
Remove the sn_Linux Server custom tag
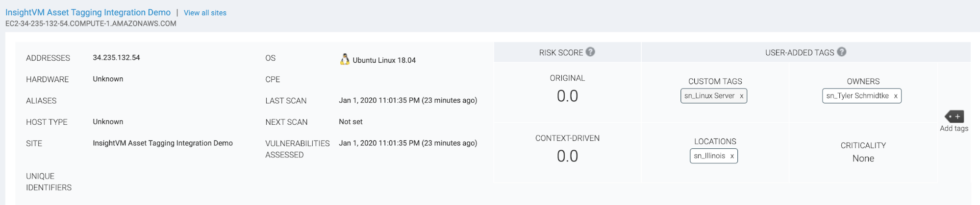[742, 96]
